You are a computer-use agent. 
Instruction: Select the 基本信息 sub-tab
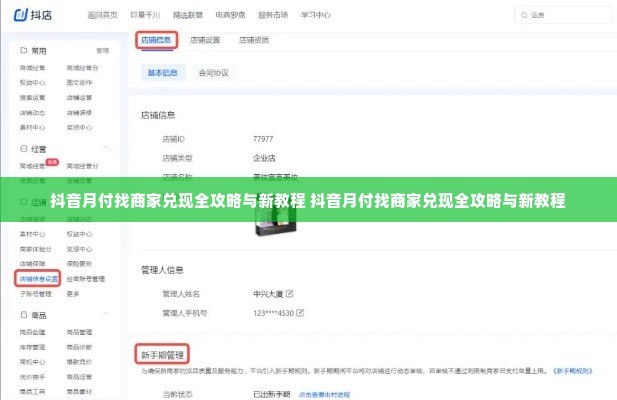pos(163,73)
